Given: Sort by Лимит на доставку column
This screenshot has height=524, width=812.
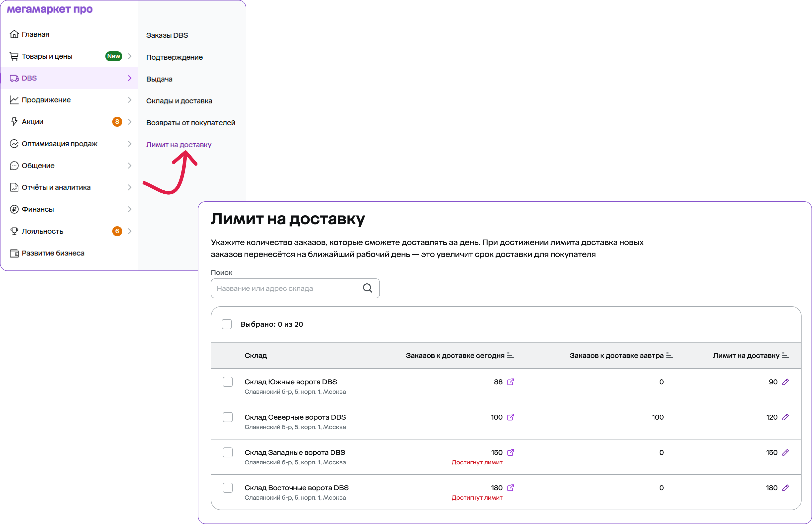Looking at the screenshot, I should click(x=785, y=355).
